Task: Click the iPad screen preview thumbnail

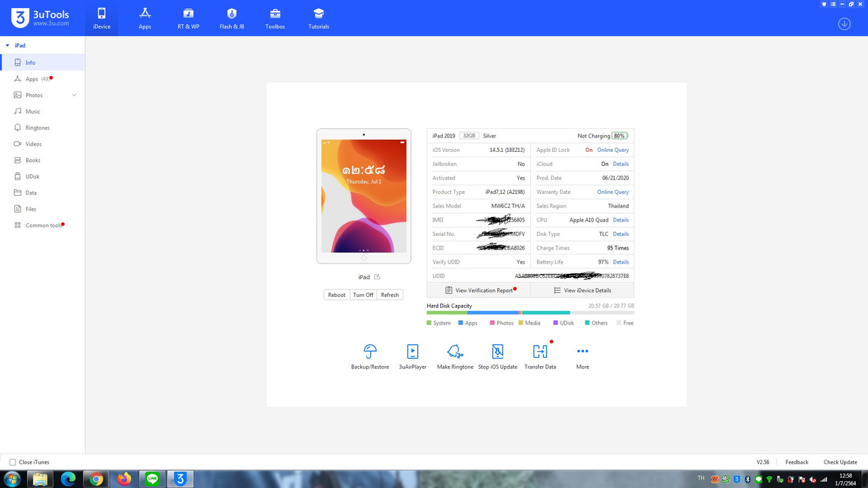Action: point(363,196)
